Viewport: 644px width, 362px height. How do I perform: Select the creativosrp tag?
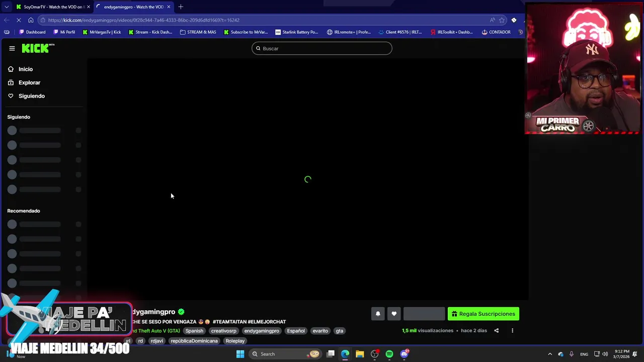click(x=223, y=331)
